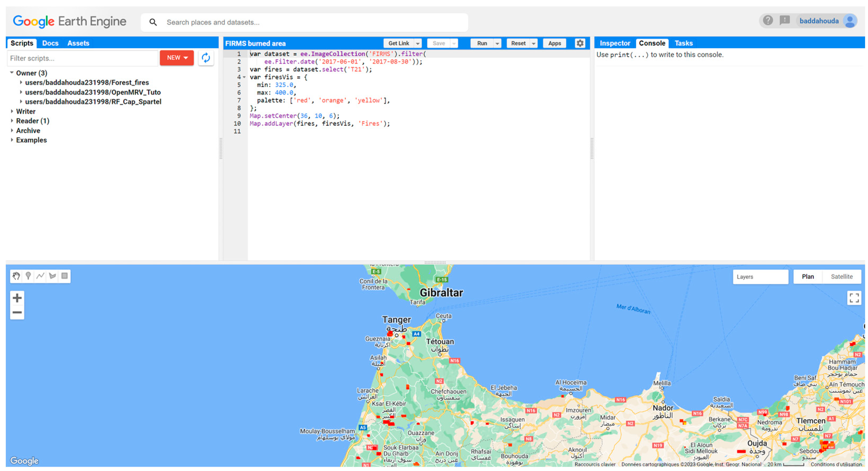Image resolution: width=868 pixels, height=471 pixels.
Task: Run the script
Action: click(482, 43)
